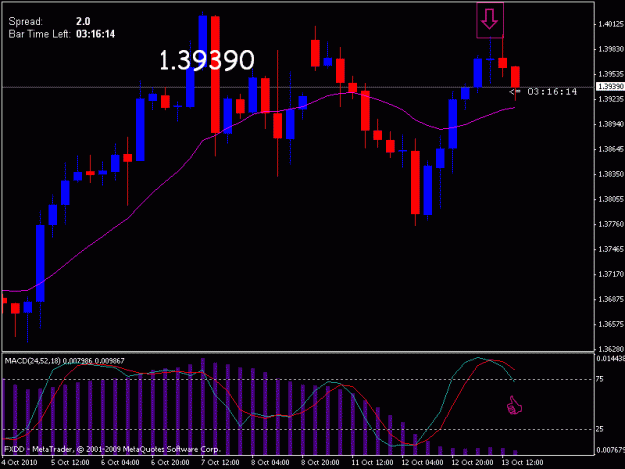The image size is (625, 469).
Task: Click the FXDD MetaTrader copyright text
Action: pos(112,449)
